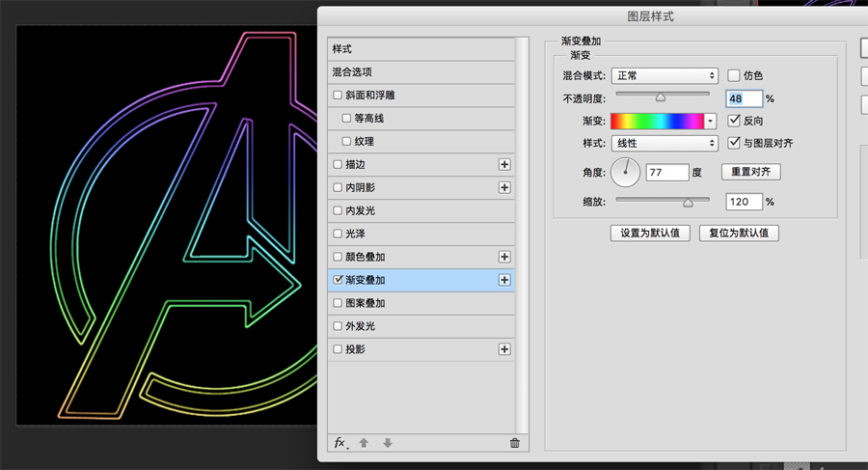Click scale field showing 120

click(x=744, y=202)
